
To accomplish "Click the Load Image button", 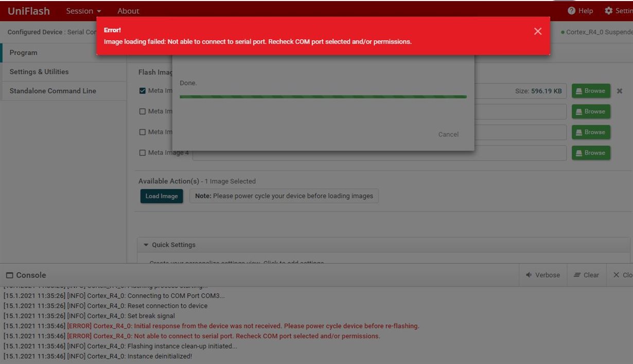I will point(162,196).
